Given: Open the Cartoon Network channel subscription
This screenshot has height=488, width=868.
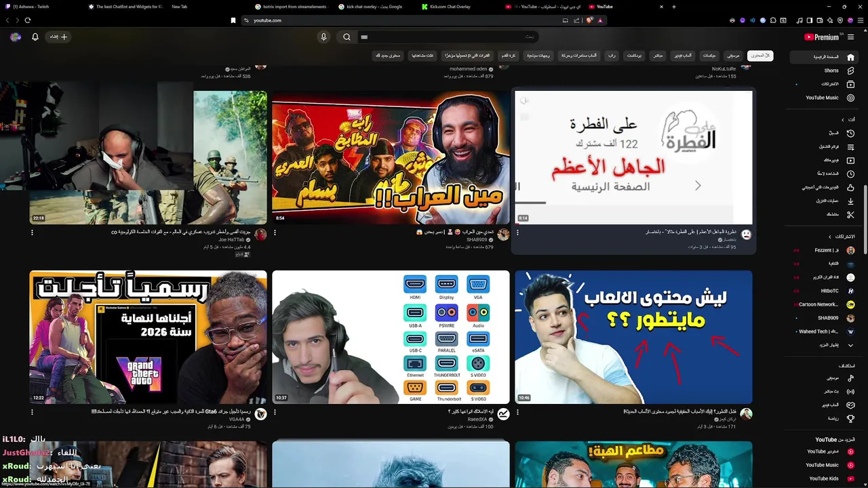Looking at the screenshot, I should [x=825, y=304].
